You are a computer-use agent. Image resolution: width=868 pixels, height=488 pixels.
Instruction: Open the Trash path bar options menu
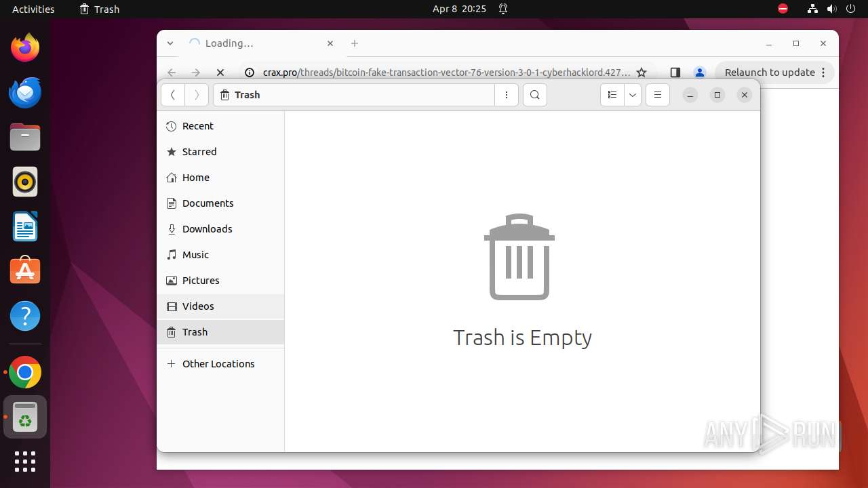[507, 95]
